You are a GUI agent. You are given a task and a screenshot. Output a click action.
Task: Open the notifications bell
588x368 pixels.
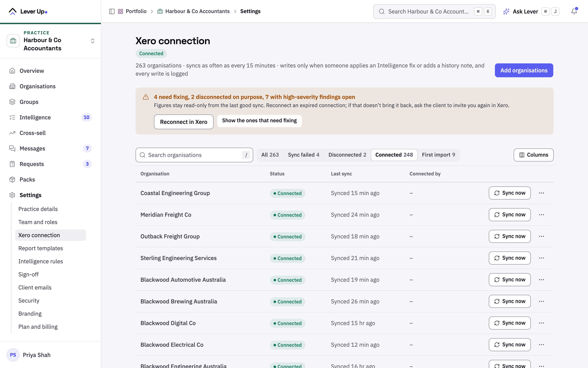click(574, 11)
